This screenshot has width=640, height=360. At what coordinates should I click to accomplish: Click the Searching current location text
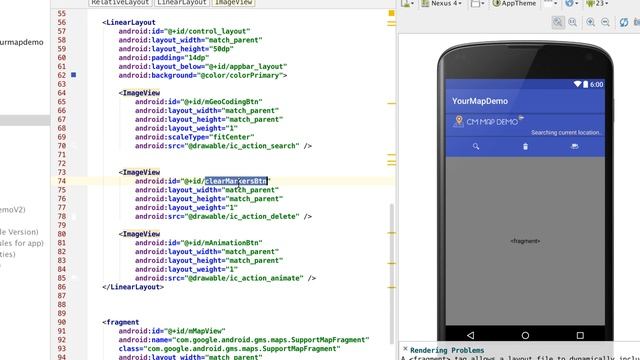pyautogui.click(x=566, y=133)
